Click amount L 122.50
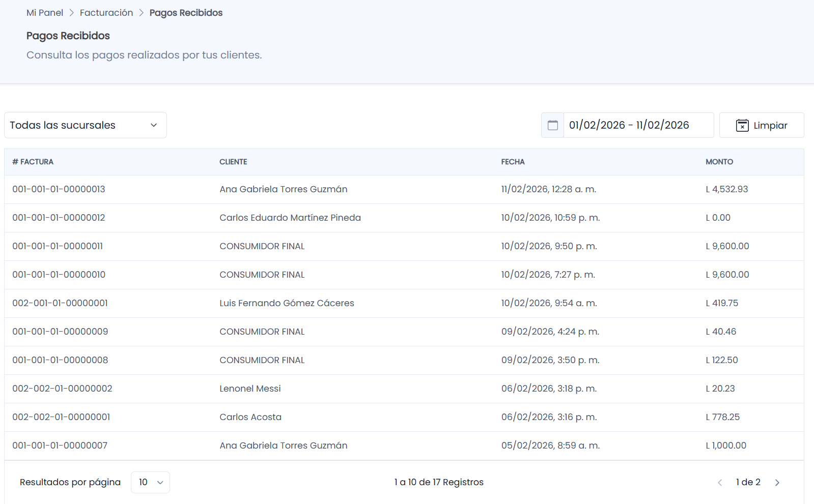The image size is (814, 504). tap(722, 360)
